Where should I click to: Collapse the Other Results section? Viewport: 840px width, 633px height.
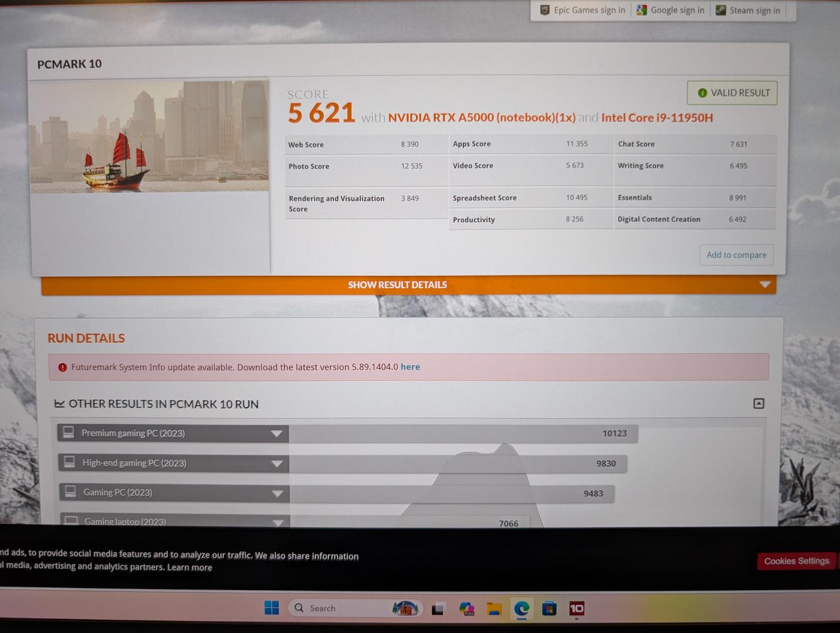pyautogui.click(x=759, y=403)
